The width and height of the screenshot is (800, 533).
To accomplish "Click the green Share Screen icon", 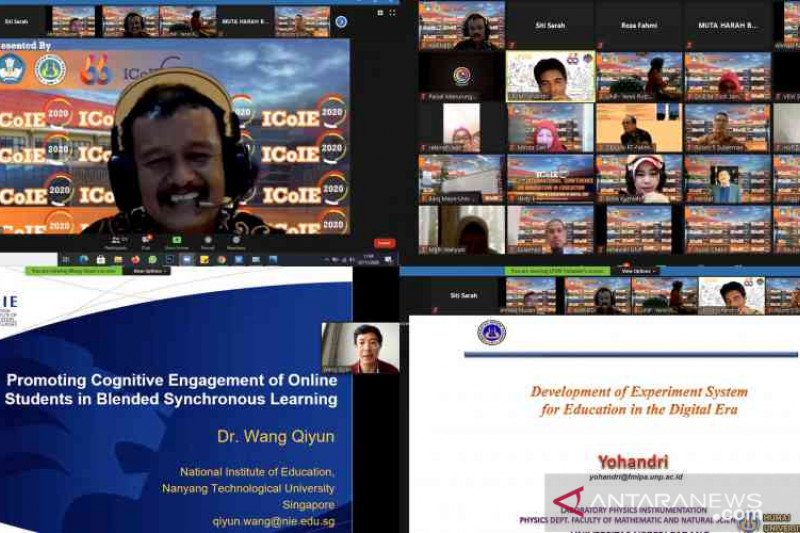I will (x=177, y=242).
